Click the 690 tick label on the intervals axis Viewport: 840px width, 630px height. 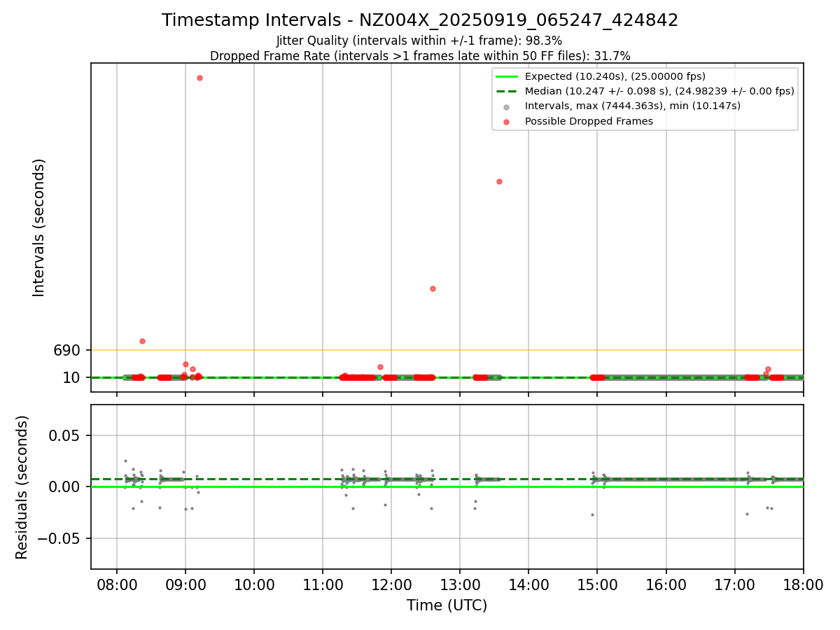pos(67,350)
